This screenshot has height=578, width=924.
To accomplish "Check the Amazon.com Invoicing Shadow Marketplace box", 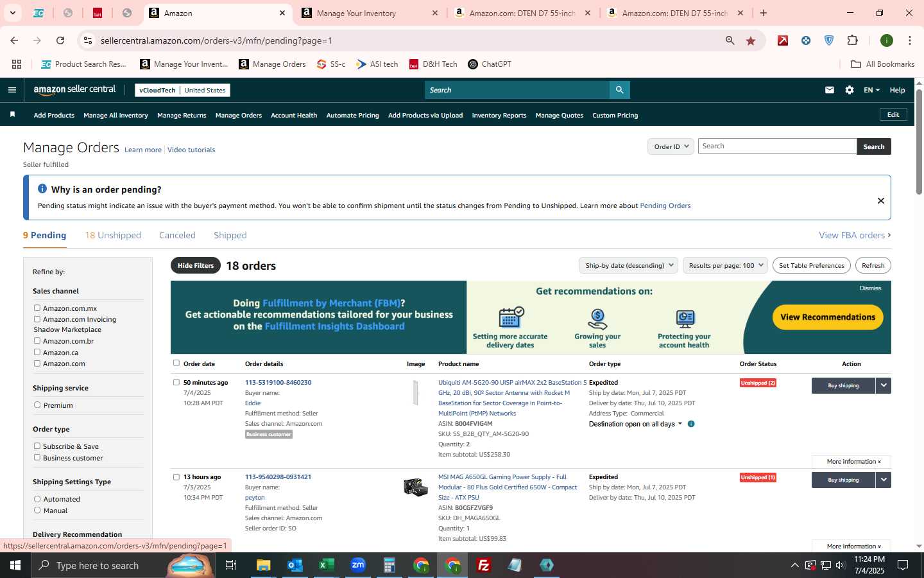I will coord(37,319).
